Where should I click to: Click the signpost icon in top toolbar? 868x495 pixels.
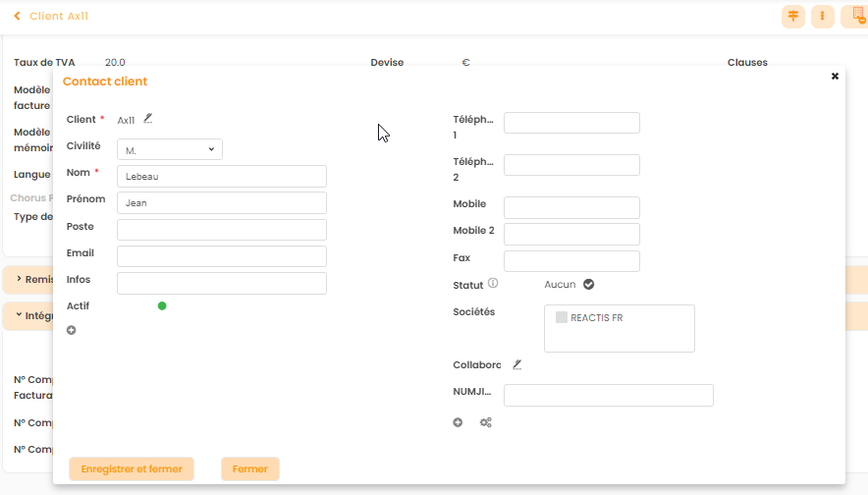point(792,17)
